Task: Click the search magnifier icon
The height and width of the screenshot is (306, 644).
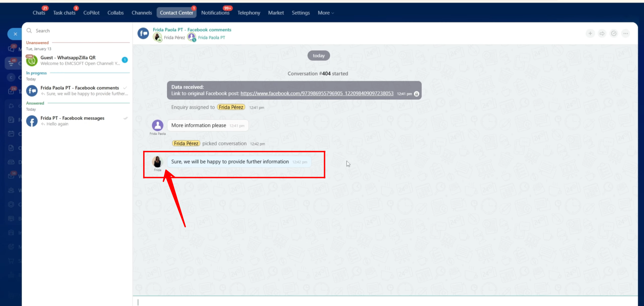Action: point(29,31)
